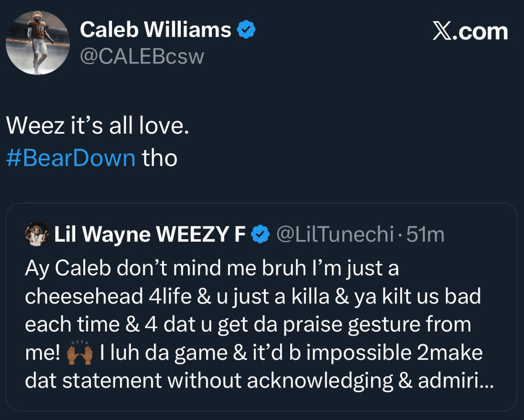Open Lil Wayne's small avatar

pos(36,234)
